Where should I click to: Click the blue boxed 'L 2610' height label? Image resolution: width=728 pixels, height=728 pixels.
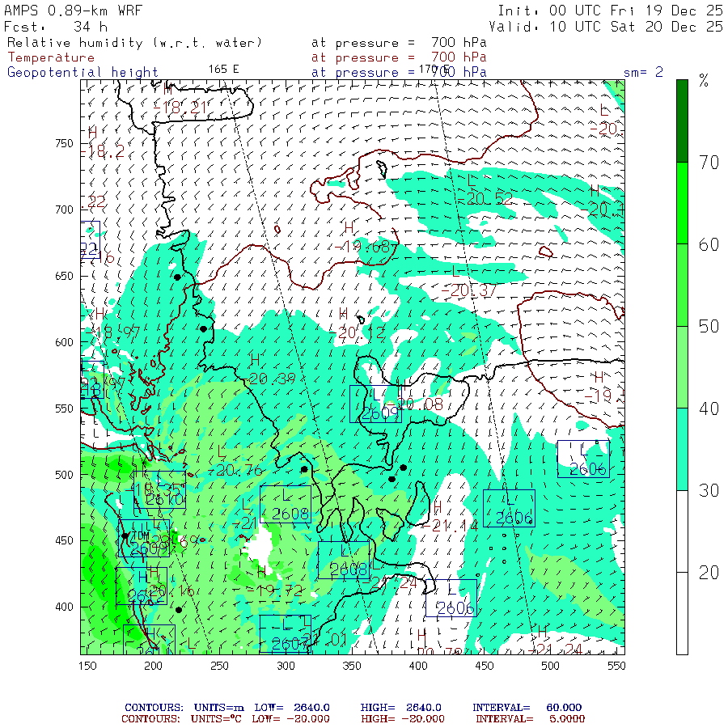click(x=159, y=489)
